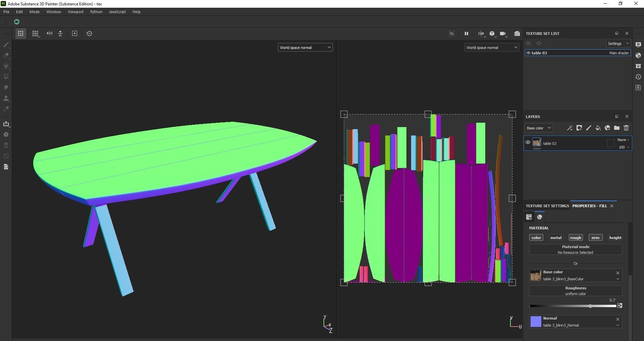Add a fill layer with bucket icon
Image resolution: width=644 pixels, height=341 pixels.
[598, 128]
